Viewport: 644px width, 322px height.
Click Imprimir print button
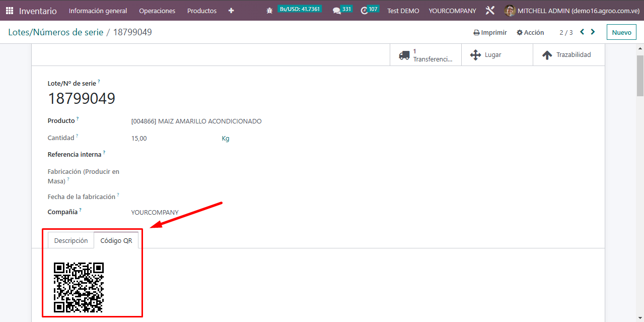coord(490,32)
